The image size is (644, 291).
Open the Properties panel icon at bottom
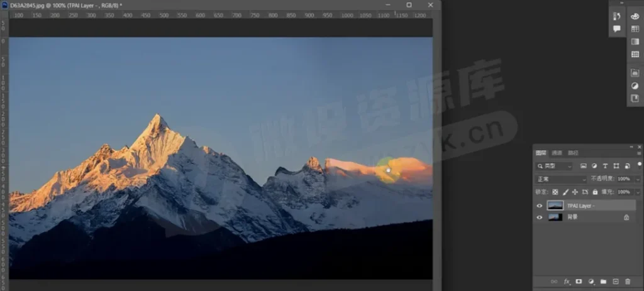635,98
